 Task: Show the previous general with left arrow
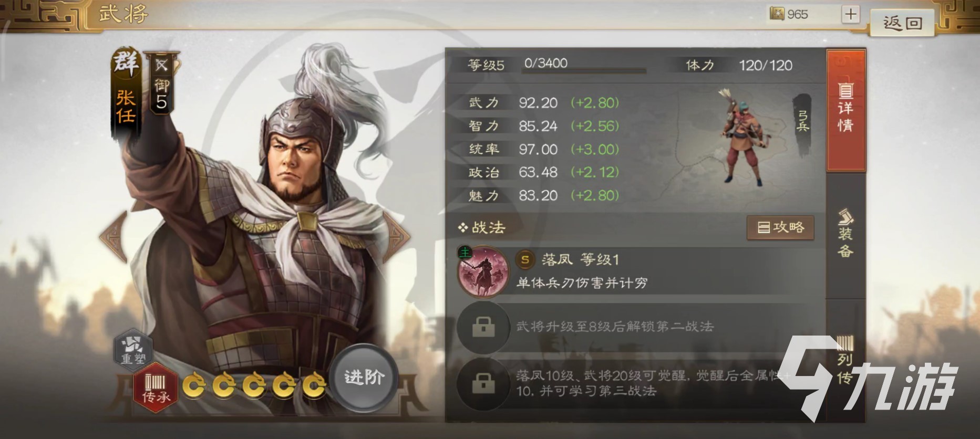[x=115, y=237]
